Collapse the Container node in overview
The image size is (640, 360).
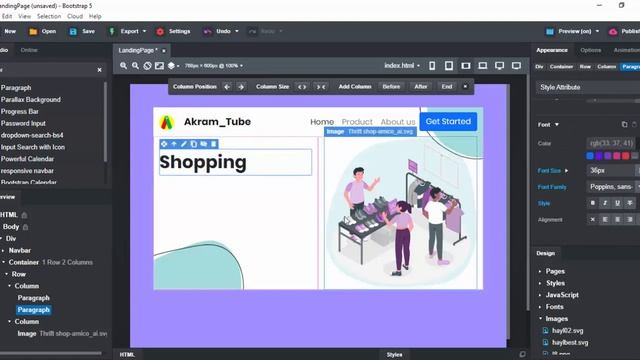[x=4, y=262]
